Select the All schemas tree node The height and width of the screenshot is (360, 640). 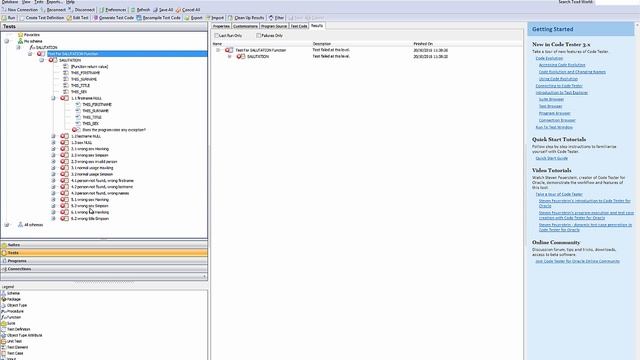(x=30, y=225)
